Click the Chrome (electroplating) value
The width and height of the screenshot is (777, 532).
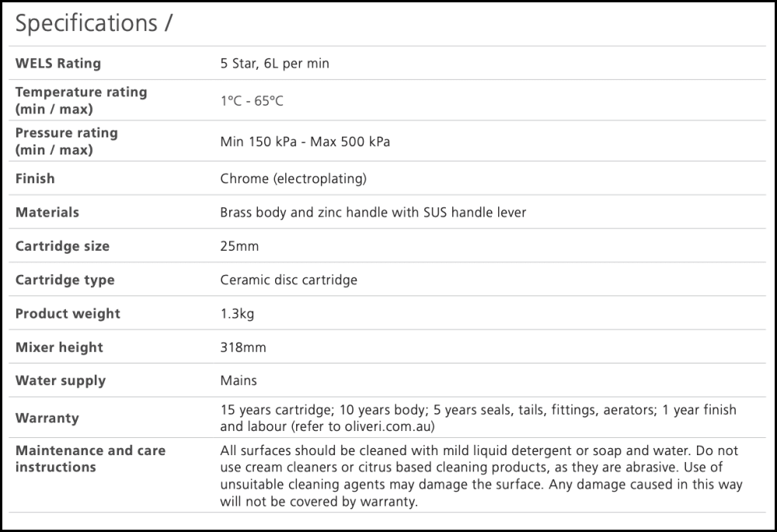[x=293, y=179]
